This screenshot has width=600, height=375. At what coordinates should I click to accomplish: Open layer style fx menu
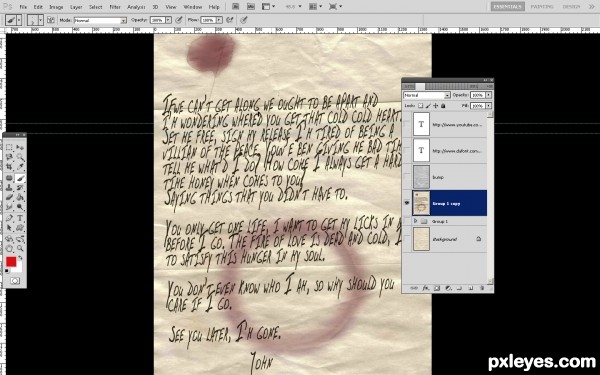[x=426, y=288]
